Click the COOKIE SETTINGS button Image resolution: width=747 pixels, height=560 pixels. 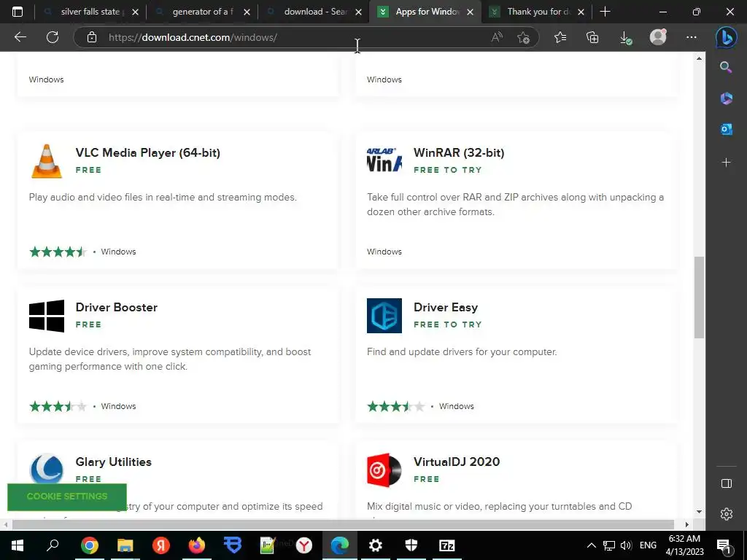pos(67,496)
